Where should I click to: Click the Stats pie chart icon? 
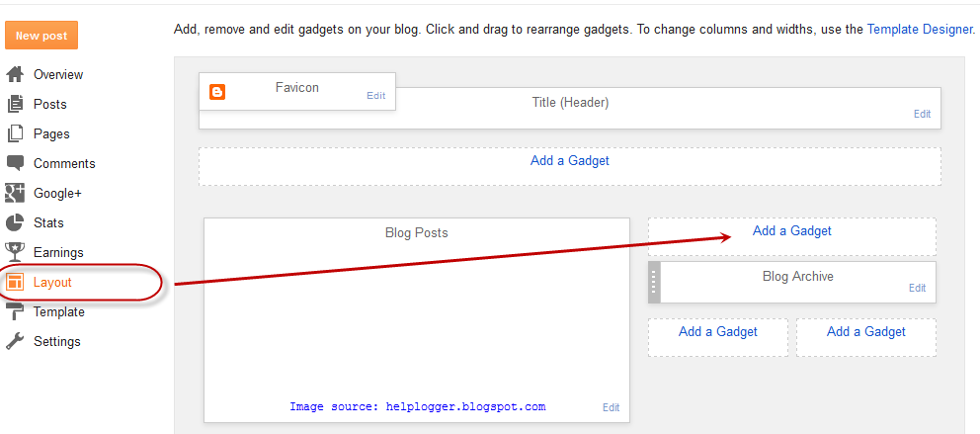pyautogui.click(x=15, y=222)
